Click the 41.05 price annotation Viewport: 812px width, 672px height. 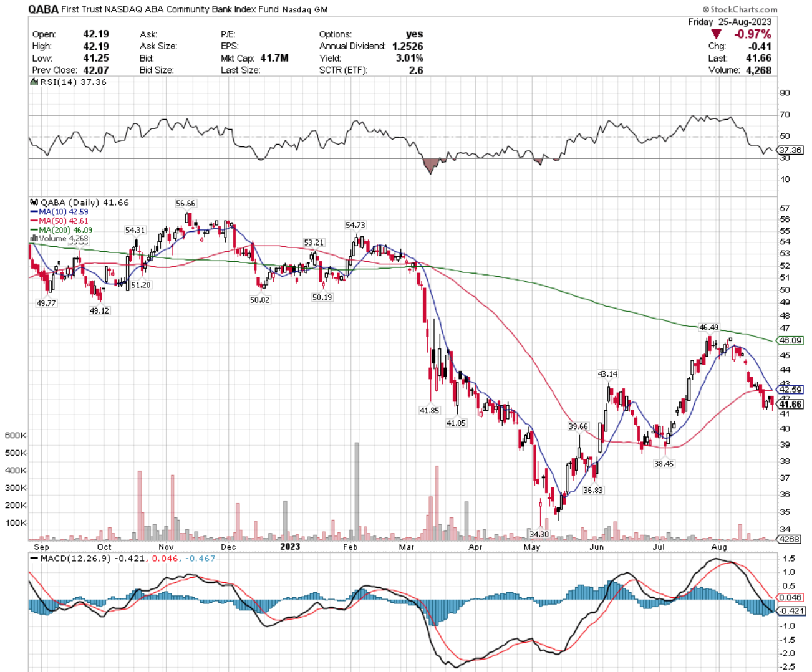pyautogui.click(x=456, y=423)
